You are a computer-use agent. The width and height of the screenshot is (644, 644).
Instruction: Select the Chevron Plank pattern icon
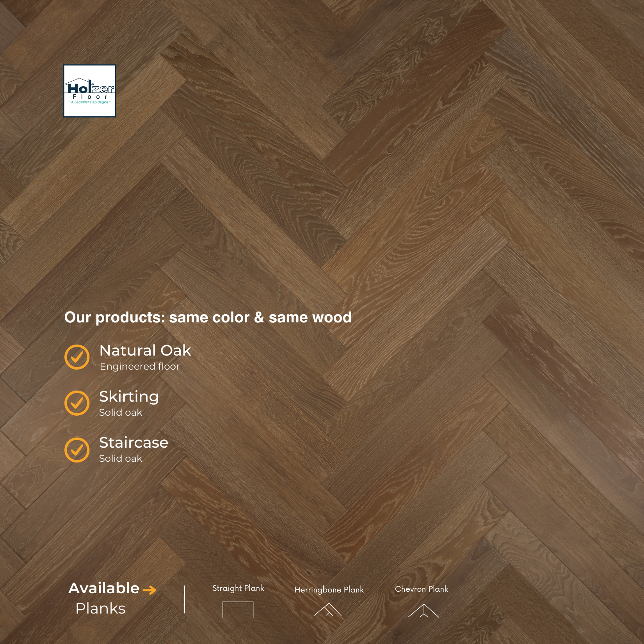(x=423, y=611)
